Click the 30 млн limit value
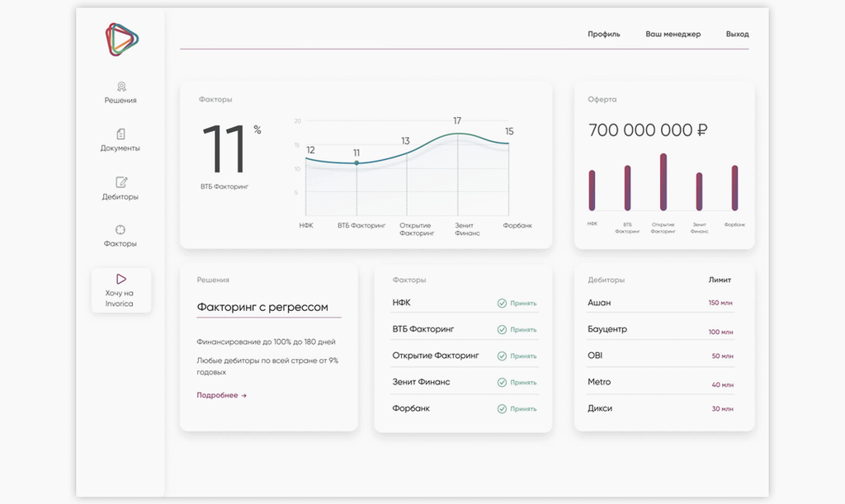Viewport: 845px width, 504px height. pyautogui.click(x=723, y=408)
